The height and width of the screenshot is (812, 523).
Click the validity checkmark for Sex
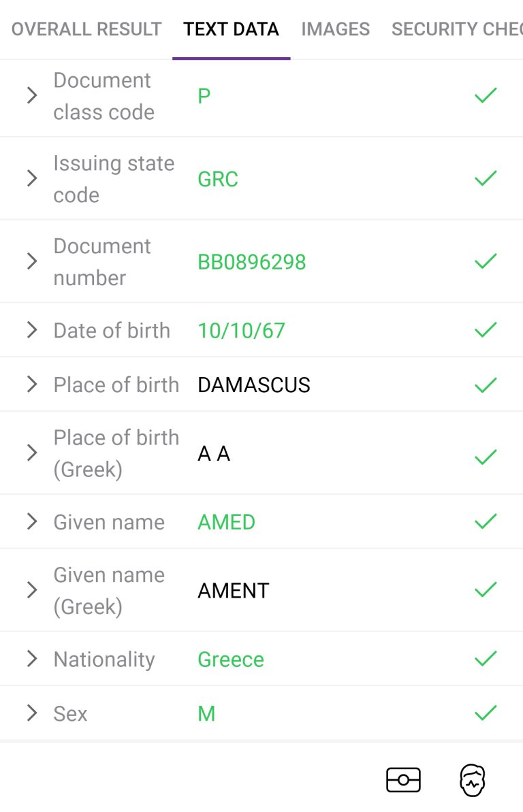(x=486, y=713)
